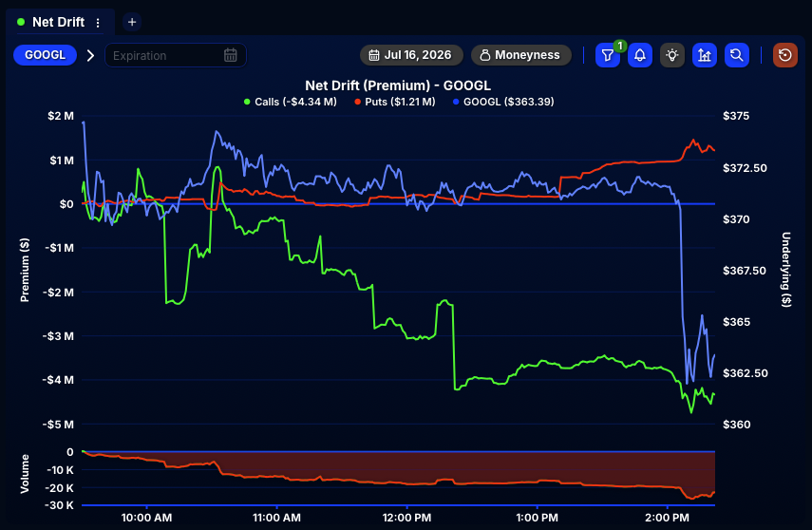Open the Jul 16, 2026 date picker

tap(411, 55)
